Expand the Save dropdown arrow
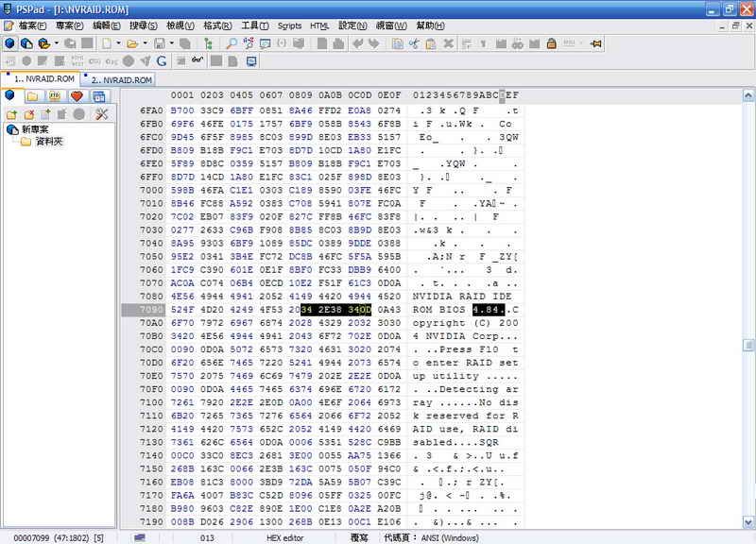This screenshot has width=756, height=544. pyautogui.click(x=171, y=43)
